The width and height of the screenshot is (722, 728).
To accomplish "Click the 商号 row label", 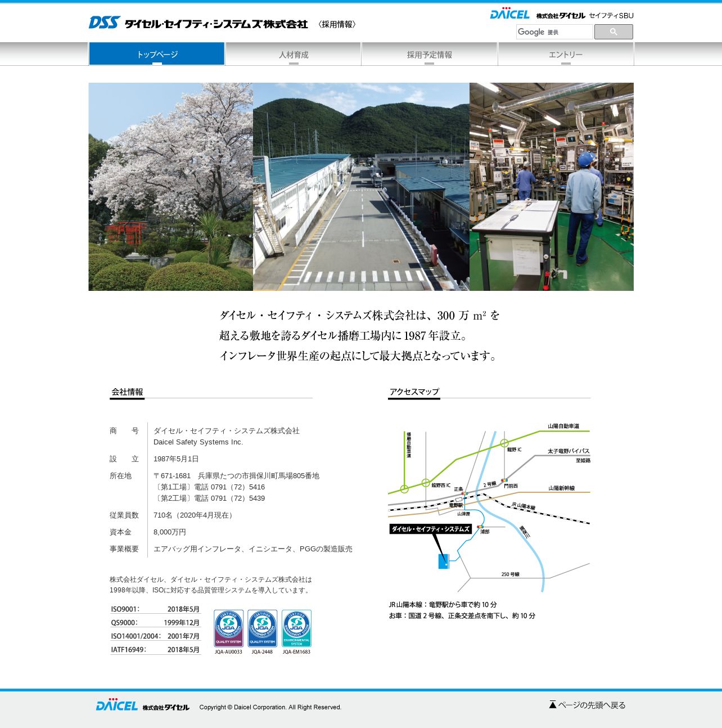I will (x=124, y=431).
